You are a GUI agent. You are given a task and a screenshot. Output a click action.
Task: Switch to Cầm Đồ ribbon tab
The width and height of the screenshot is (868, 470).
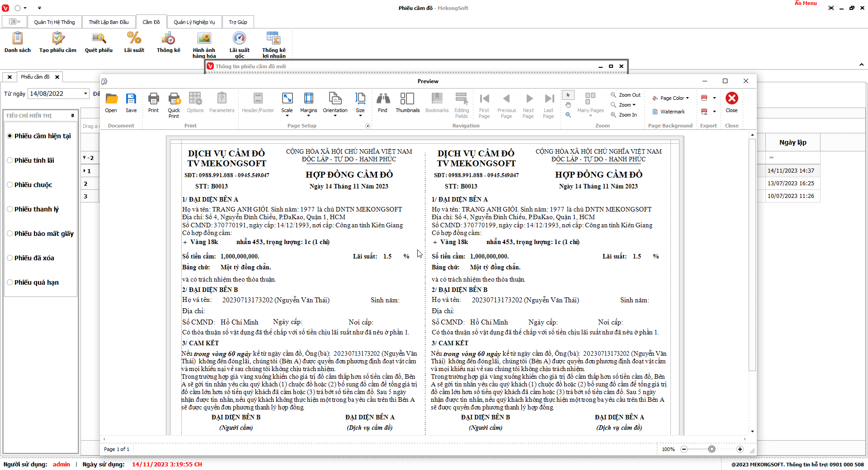point(151,22)
